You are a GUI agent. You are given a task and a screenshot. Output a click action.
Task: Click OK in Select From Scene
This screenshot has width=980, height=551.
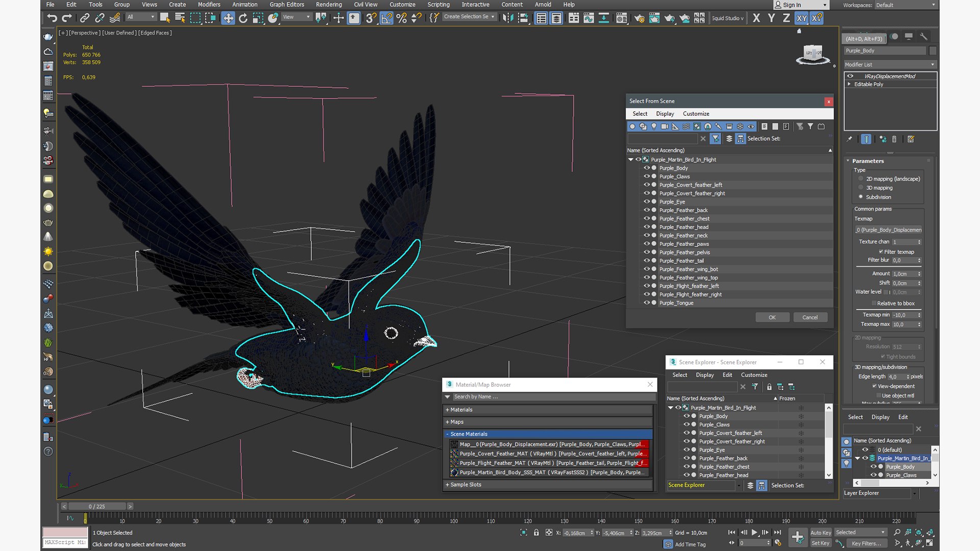click(x=772, y=317)
